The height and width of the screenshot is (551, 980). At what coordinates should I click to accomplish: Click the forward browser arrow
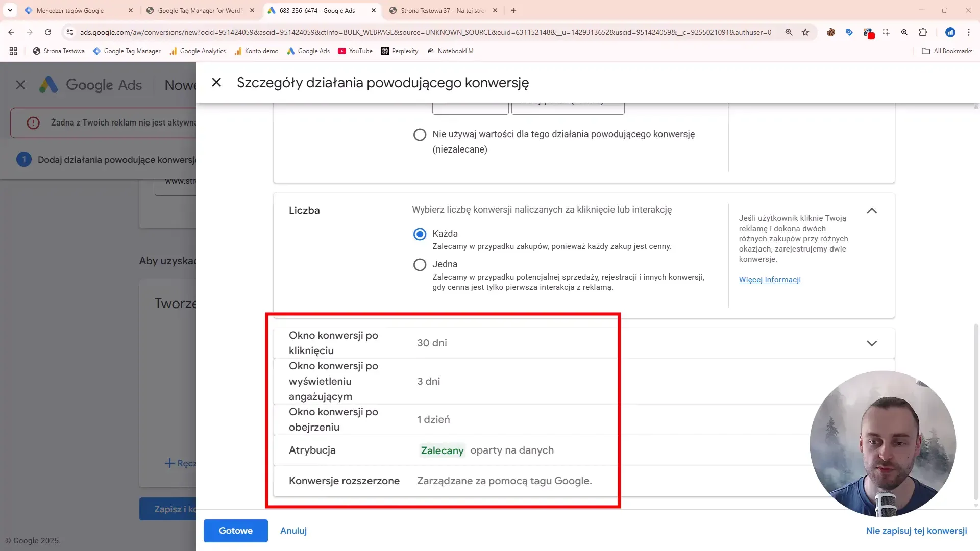pyautogui.click(x=30, y=32)
